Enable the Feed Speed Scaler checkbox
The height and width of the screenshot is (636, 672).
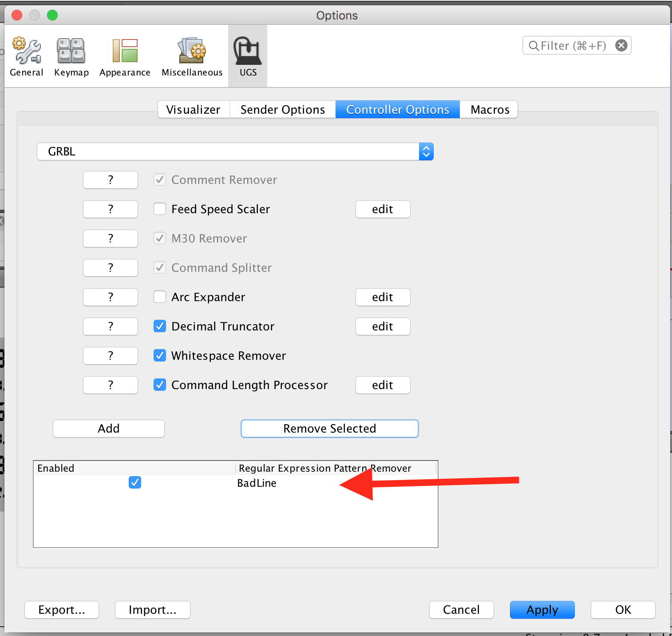tap(159, 209)
